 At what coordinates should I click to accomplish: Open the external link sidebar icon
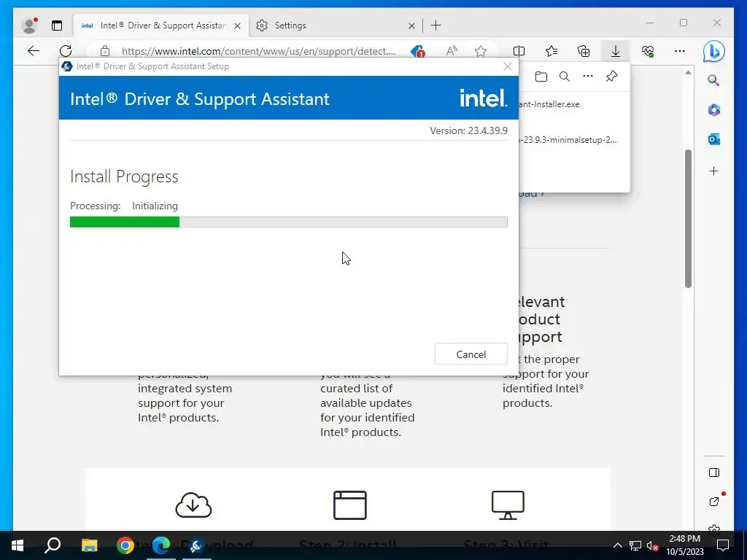(713, 502)
